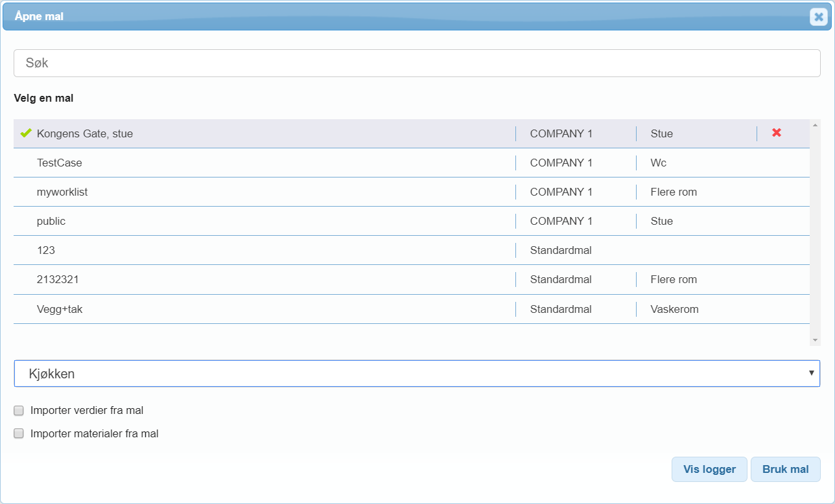This screenshot has height=504, width=835.
Task: Open the Kjøkken room type dropdown
Action: click(417, 374)
